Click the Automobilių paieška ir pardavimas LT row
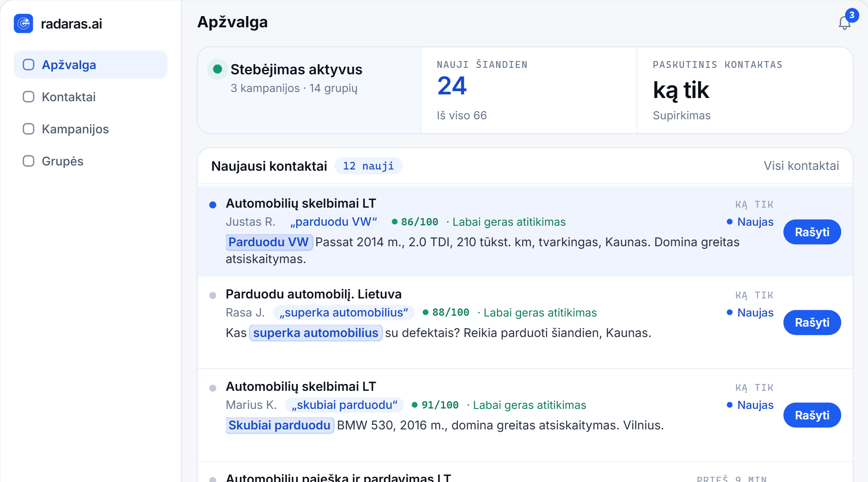This screenshot has height=482, width=868. (525, 472)
